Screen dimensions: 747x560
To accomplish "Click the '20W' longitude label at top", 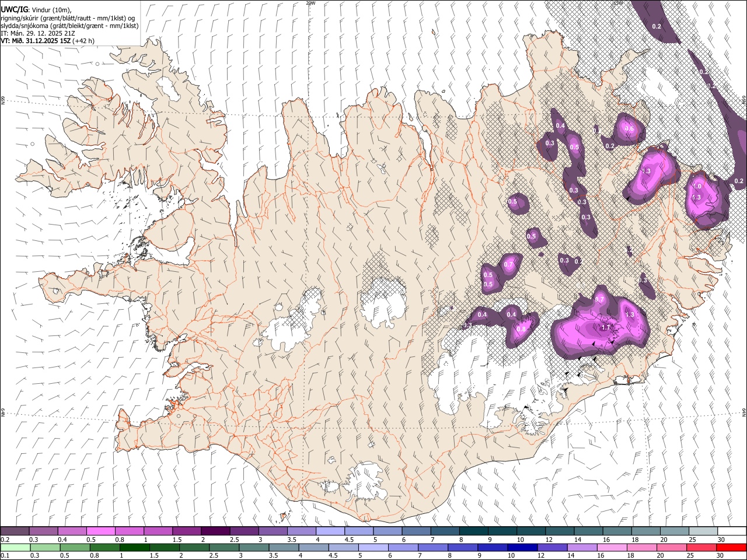I will (310, 2).
